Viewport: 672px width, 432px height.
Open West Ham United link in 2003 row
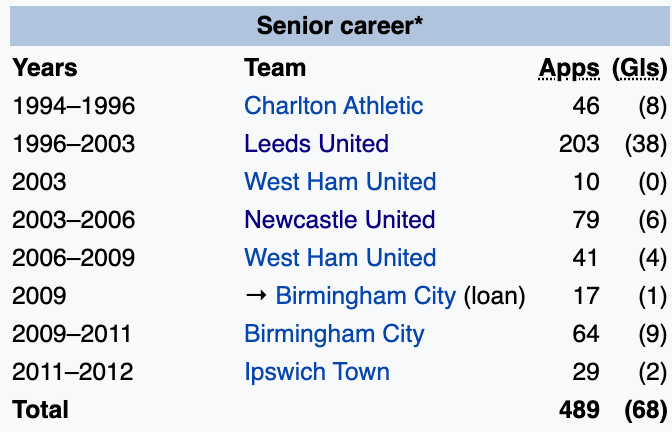[x=340, y=182]
